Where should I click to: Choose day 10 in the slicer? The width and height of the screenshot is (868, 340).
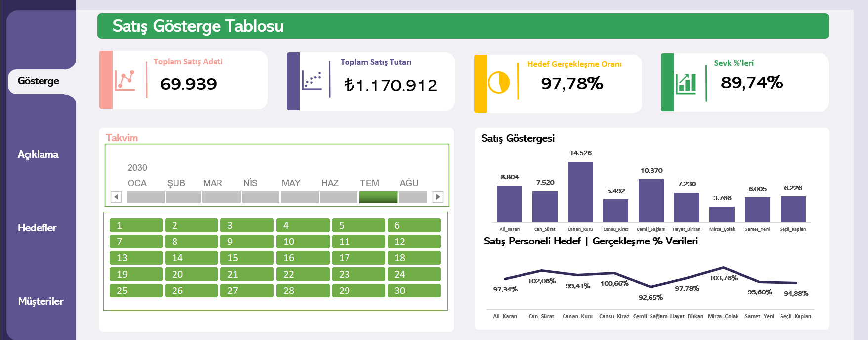point(303,242)
